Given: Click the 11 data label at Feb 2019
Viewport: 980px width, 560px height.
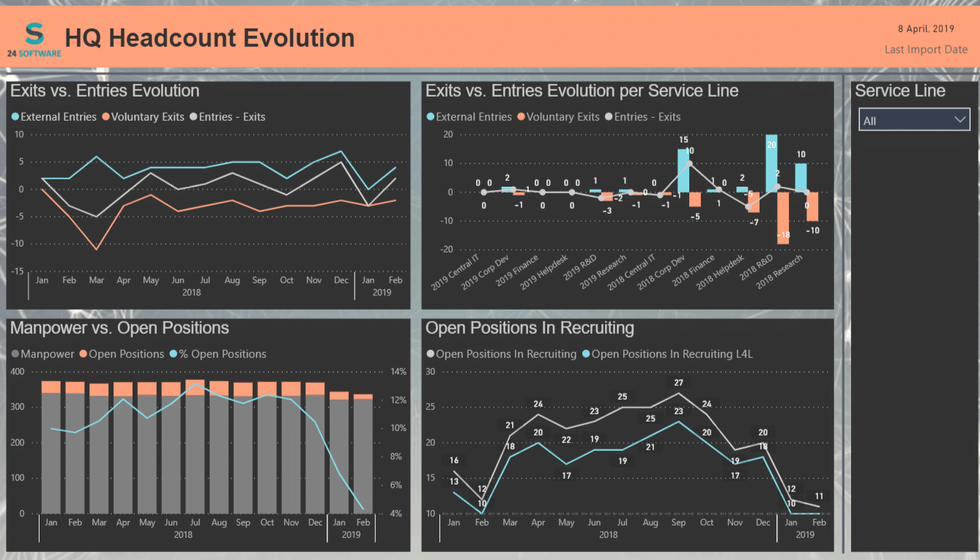Looking at the screenshot, I should pos(819,496).
